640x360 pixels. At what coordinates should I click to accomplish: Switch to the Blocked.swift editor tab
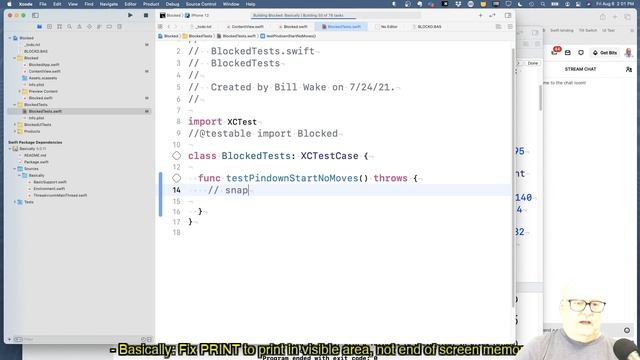tap(293, 27)
